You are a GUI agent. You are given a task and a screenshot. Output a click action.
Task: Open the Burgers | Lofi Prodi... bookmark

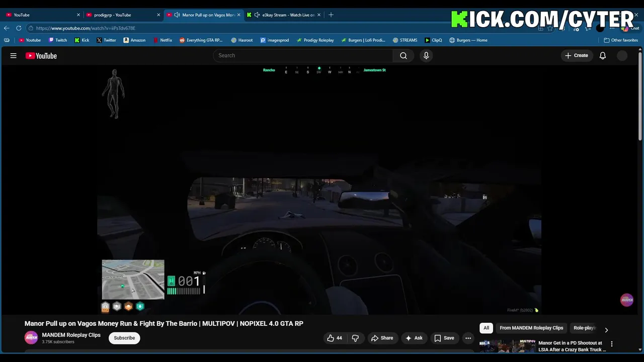click(363, 40)
